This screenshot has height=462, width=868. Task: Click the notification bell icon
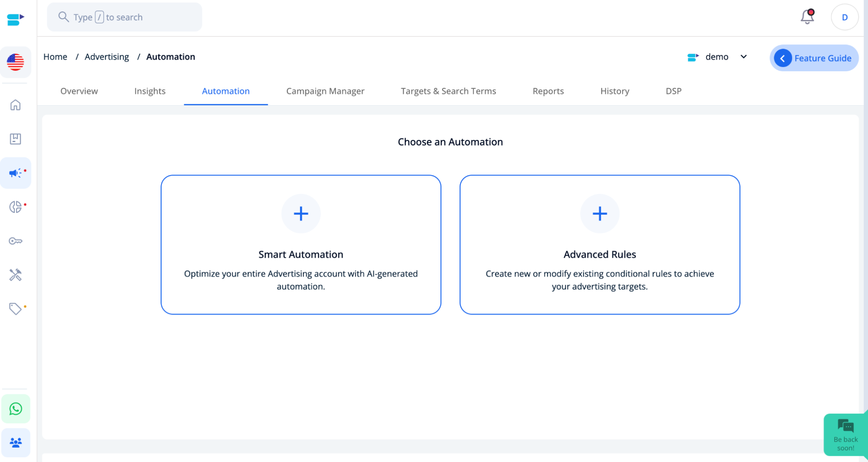pyautogui.click(x=807, y=17)
